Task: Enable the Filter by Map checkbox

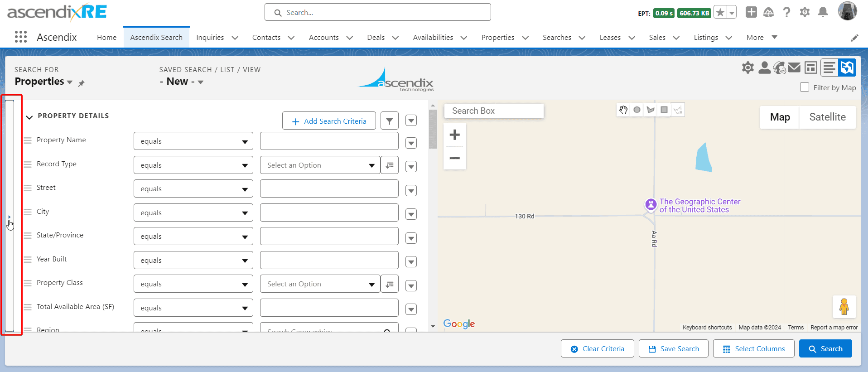Action: point(805,87)
